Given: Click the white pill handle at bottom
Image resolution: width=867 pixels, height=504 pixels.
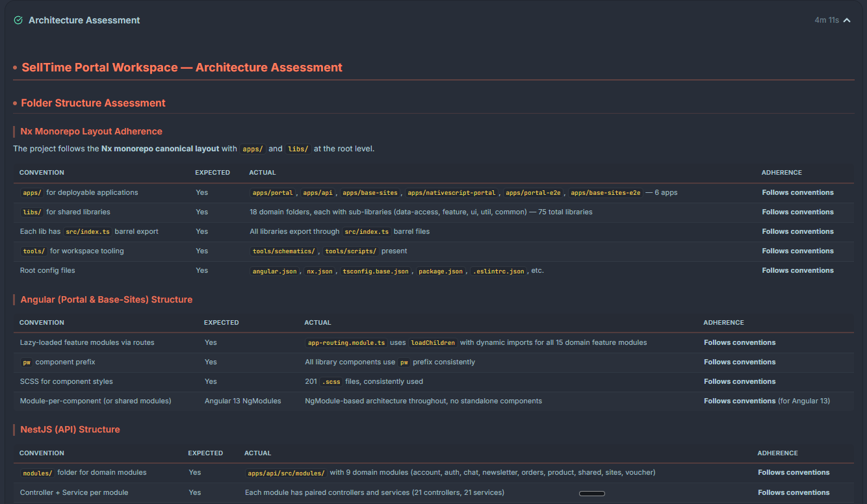Looking at the screenshot, I should tap(591, 494).
